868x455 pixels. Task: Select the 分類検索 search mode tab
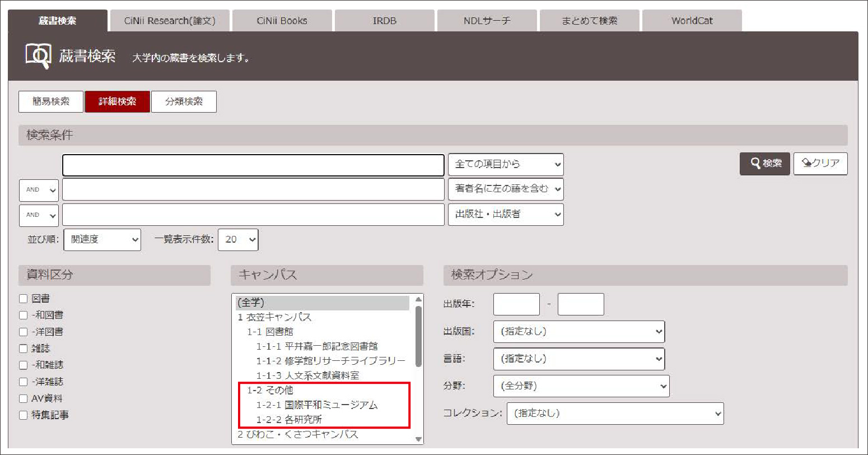(x=184, y=102)
